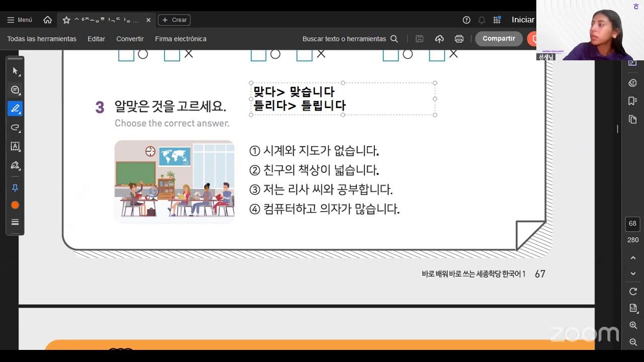Go to previous page with up chevron
Screen dimensions: 644x362
tap(633, 258)
